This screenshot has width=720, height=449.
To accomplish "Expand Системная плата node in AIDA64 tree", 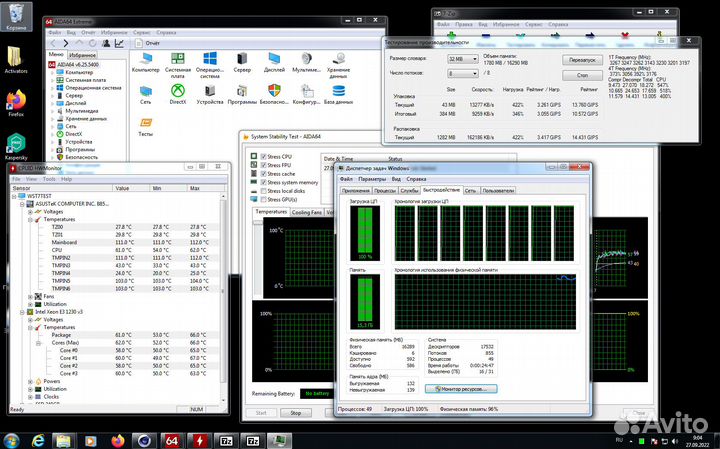I will [x=52, y=80].
